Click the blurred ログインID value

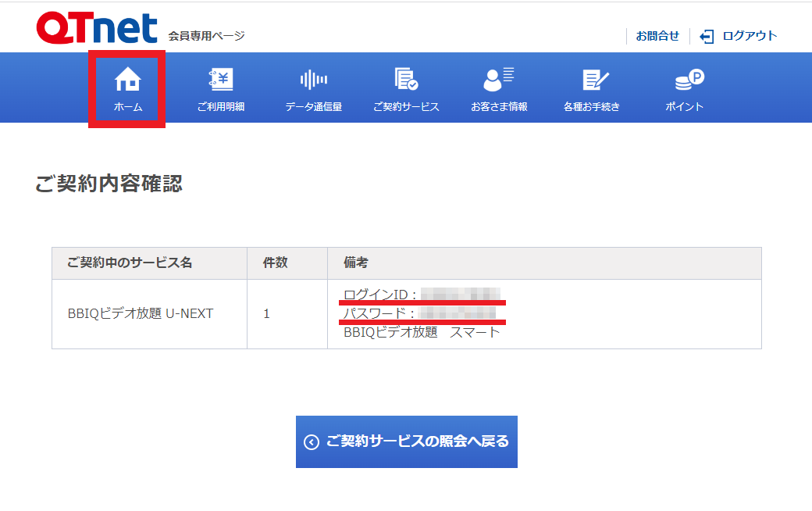[x=460, y=295]
